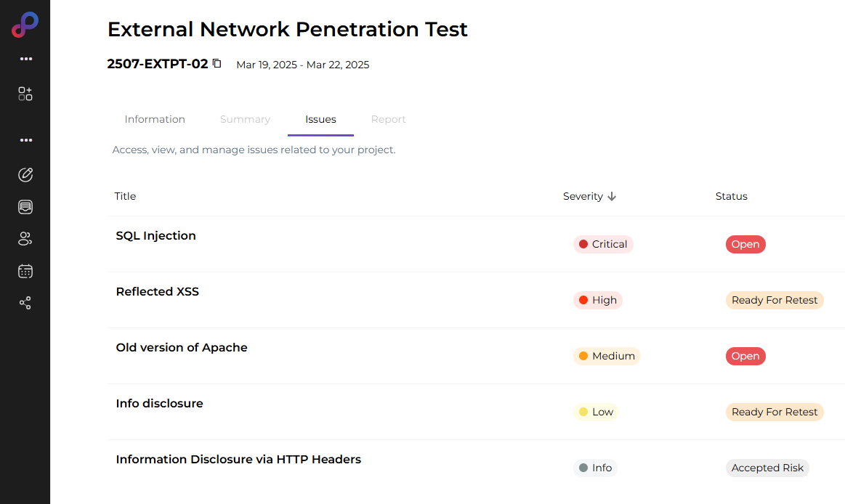
Task: Open the inbox tray icon in sidebar
Action: 25,207
